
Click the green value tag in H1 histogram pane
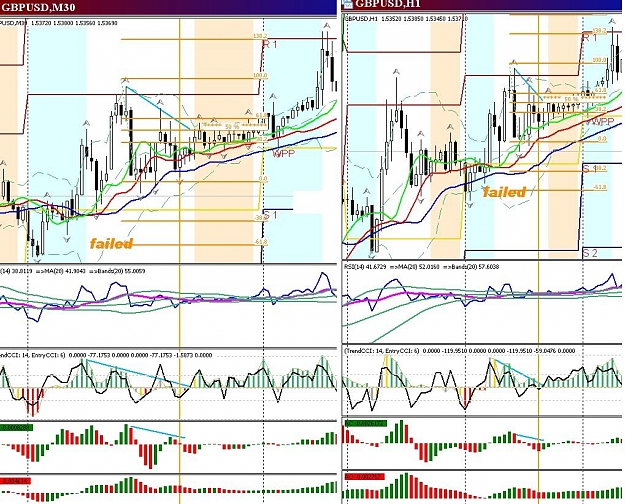coord(366,423)
